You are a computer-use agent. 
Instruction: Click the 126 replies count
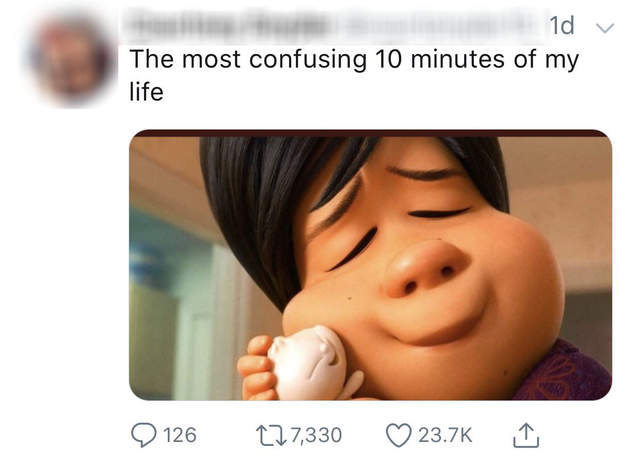tap(180, 435)
